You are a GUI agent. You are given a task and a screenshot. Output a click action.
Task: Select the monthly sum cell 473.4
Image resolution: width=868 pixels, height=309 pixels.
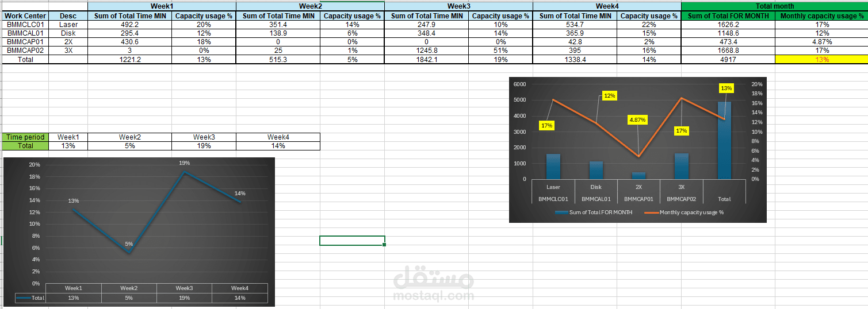[728, 42]
